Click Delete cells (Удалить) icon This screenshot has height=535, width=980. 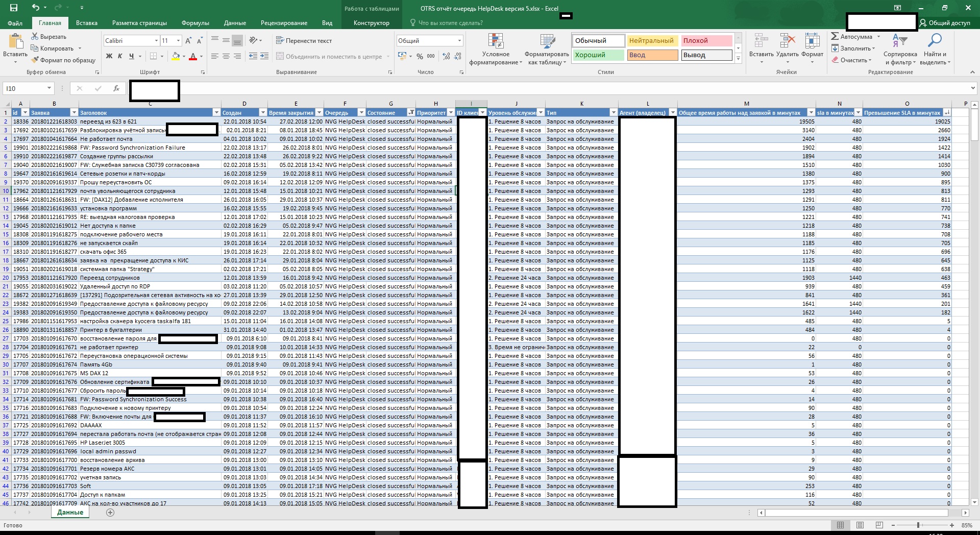coord(787,41)
